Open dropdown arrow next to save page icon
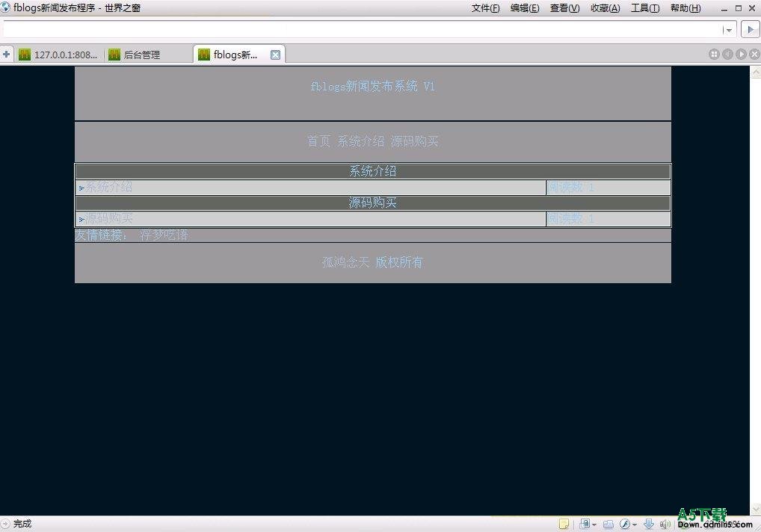761x532 pixels. click(x=594, y=525)
